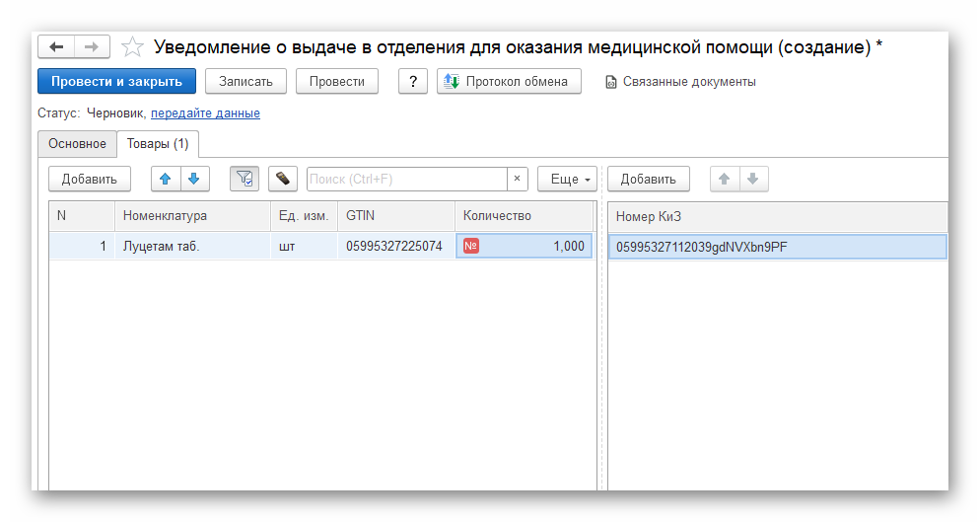The image size is (980, 522).
Task: Add document to favorites with the star icon
Action: pyautogui.click(x=132, y=47)
